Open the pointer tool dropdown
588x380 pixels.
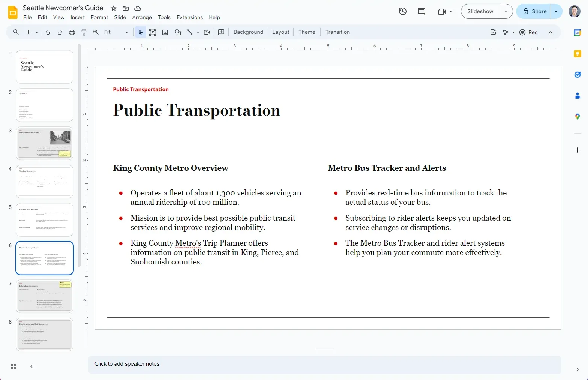pyautogui.click(x=513, y=32)
